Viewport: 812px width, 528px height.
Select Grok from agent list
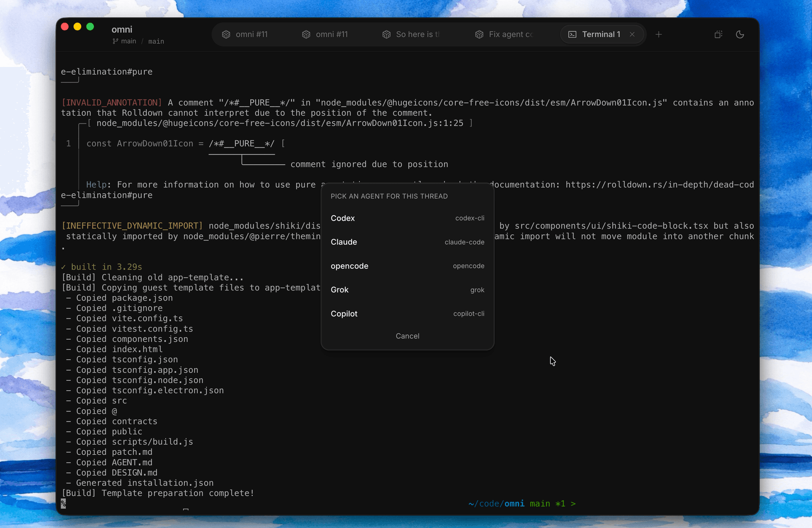[x=407, y=290]
